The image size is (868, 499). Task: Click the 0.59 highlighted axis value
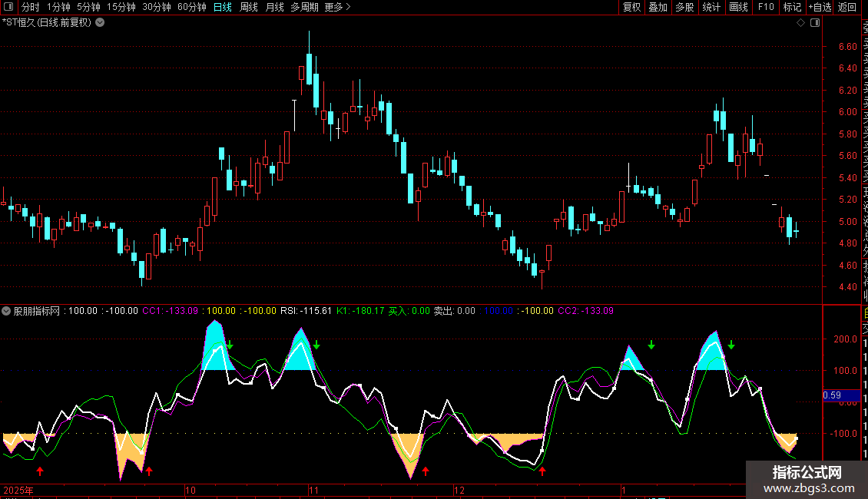tap(842, 395)
